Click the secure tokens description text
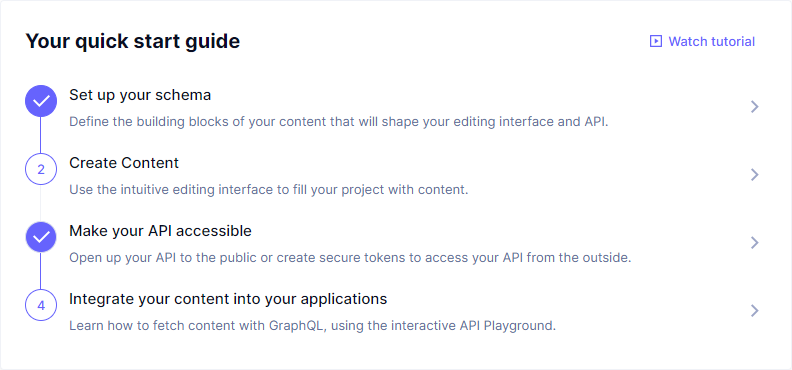The image size is (792, 370). tap(350, 258)
